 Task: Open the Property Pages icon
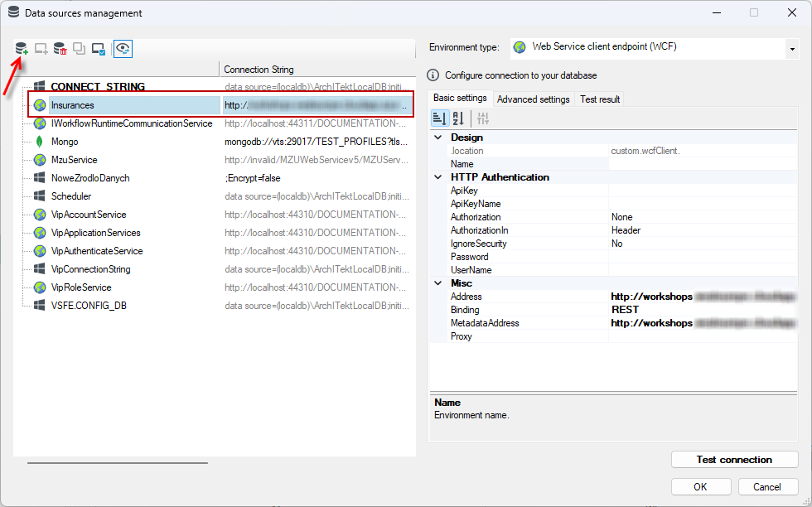[x=482, y=118]
